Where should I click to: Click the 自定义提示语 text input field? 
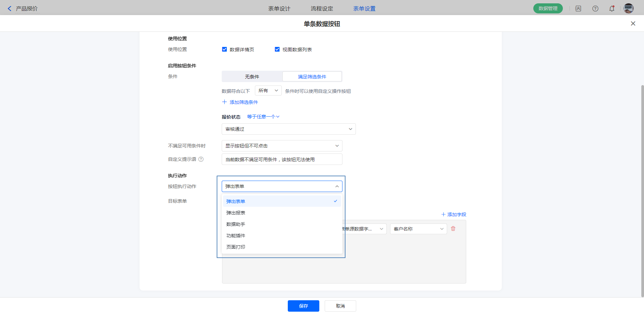[x=282, y=160]
